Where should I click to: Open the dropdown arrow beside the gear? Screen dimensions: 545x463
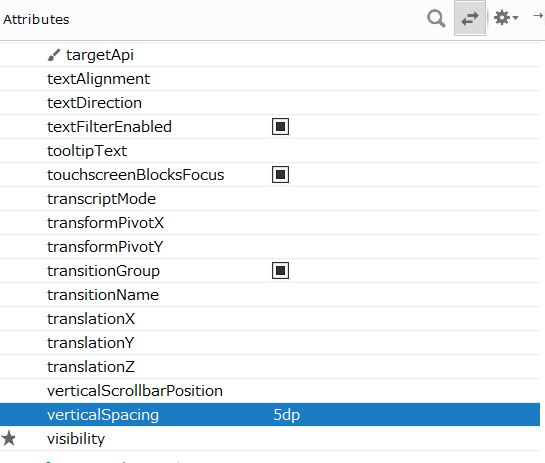tap(515, 17)
